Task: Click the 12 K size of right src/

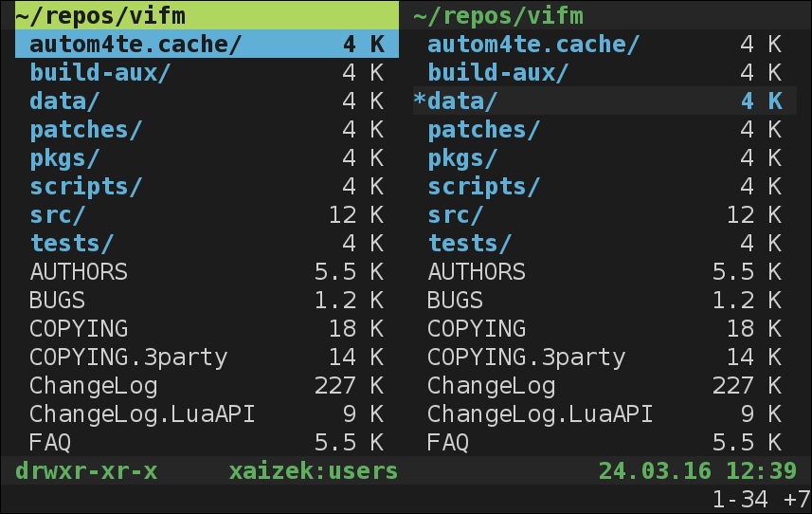Action: pyautogui.click(x=754, y=215)
